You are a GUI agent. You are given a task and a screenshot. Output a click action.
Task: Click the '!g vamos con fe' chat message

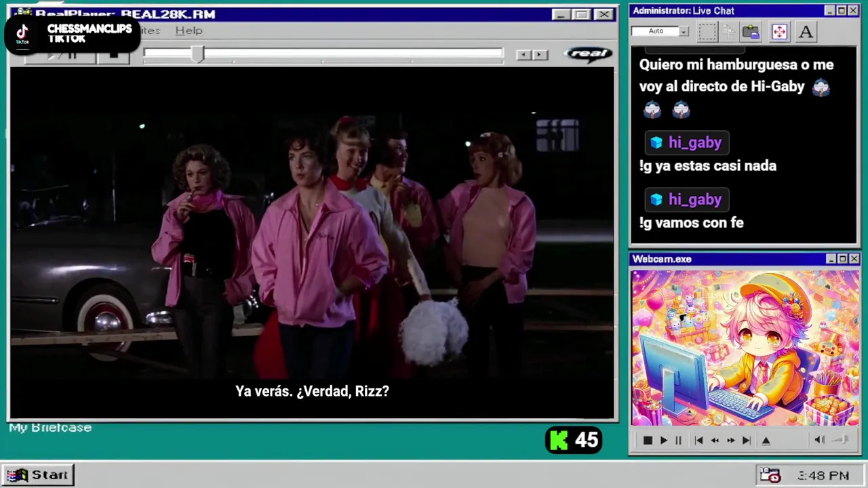click(692, 222)
